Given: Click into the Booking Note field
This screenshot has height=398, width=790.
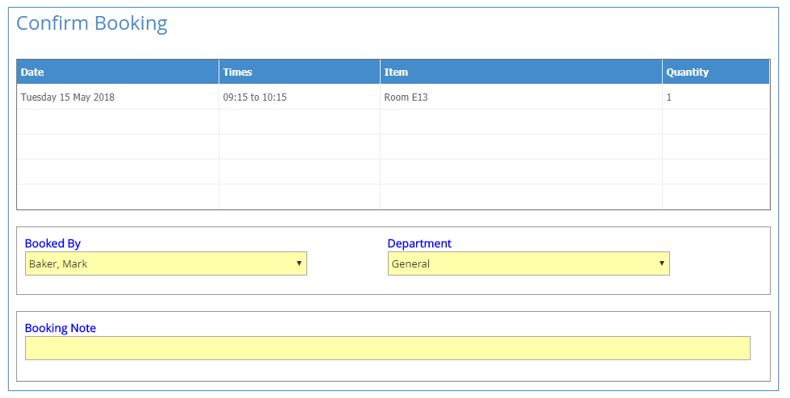Looking at the screenshot, I should click(387, 348).
